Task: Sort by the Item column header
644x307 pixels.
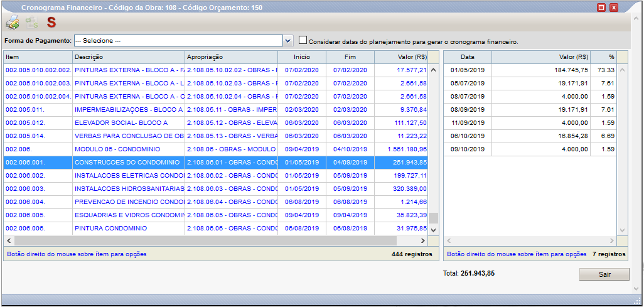Action: click(x=38, y=57)
